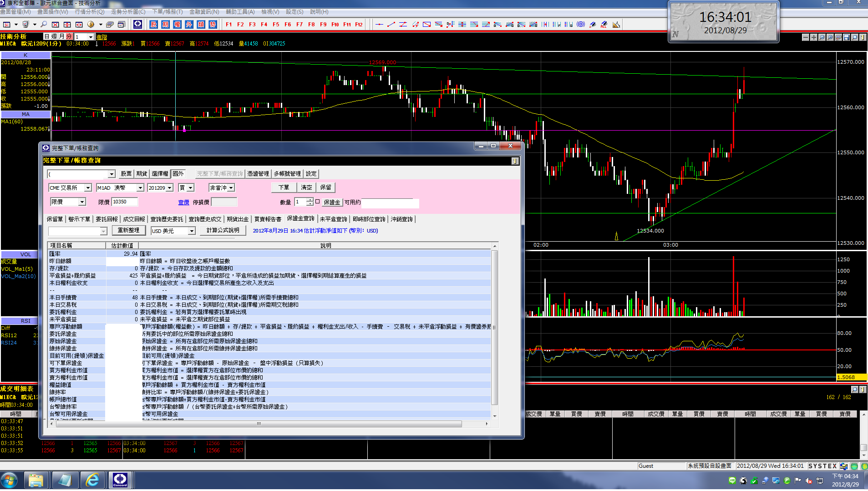Click the gold dollar coin toolbar icon
This screenshot has width=868, height=491.
pyautogui.click(x=91, y=25)
